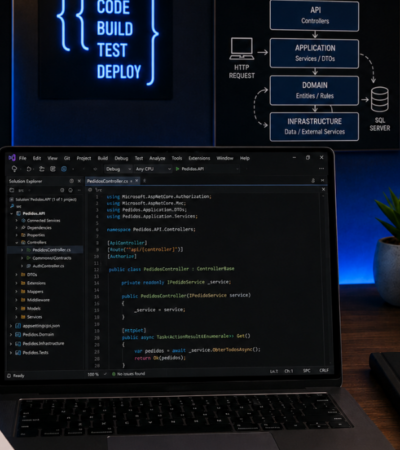
Task: Click the Pedidos.Domain project icon
Action: tap(18, 335)
